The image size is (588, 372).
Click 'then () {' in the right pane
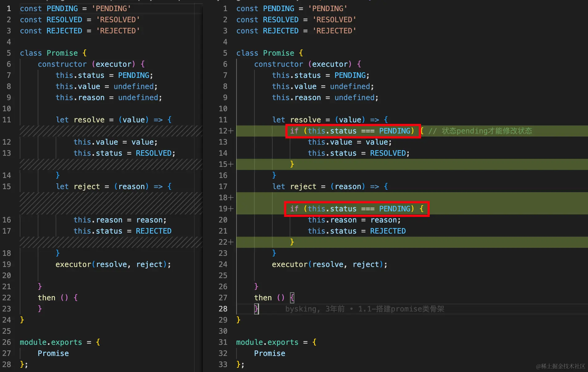pyautogui.click(x=274, y=298)
